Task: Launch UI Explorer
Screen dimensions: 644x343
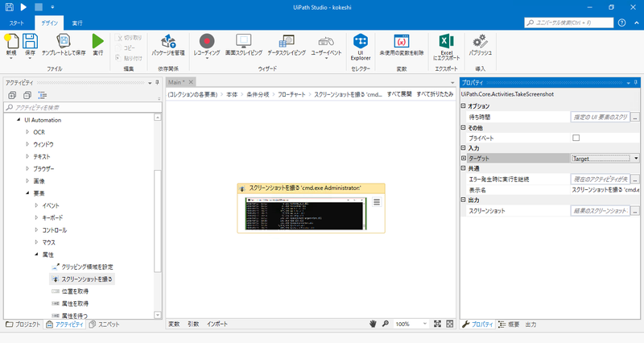Action: click(360, 48)
